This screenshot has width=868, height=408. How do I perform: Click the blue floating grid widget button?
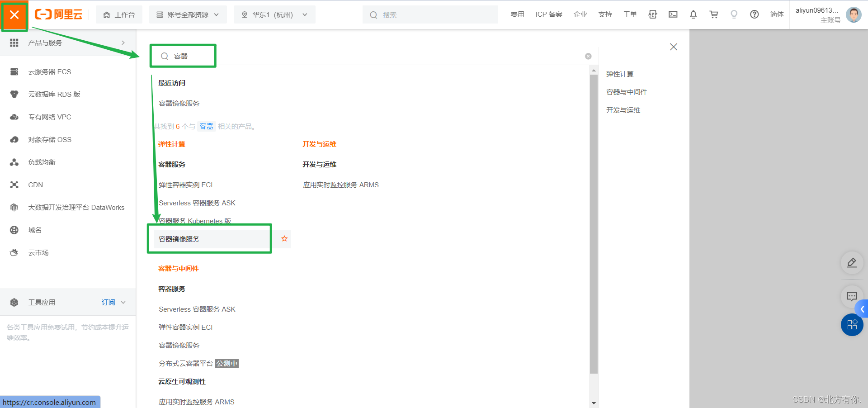click(852, 325)
